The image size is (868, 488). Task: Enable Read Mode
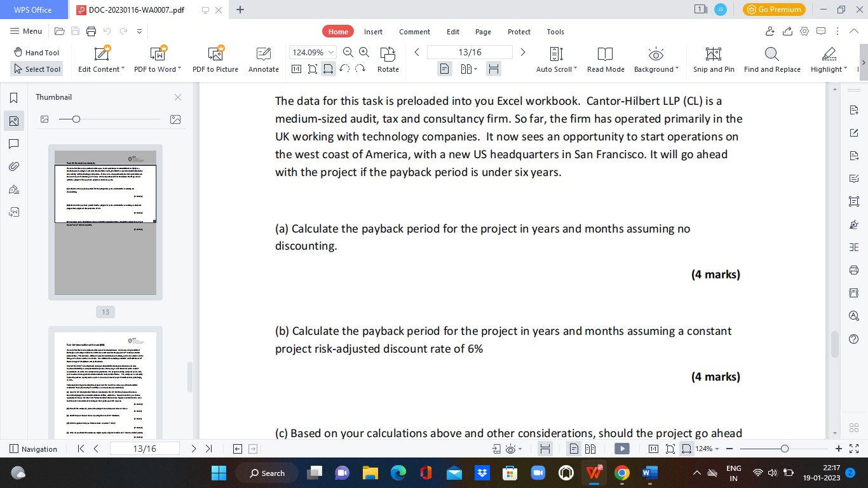[x=605, y=58]
